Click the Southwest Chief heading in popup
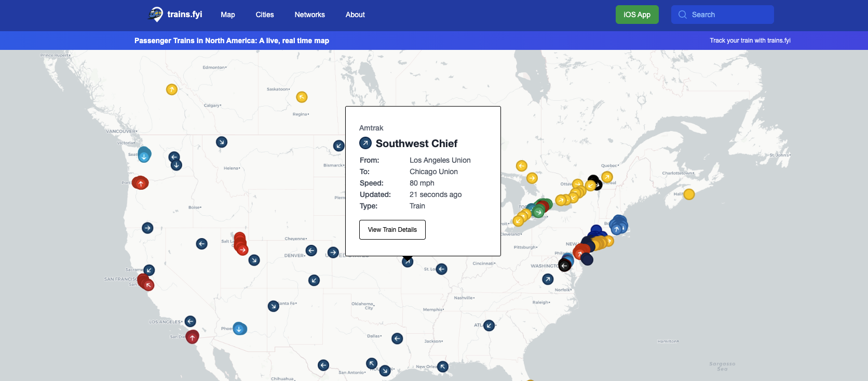Image resolution: width=868 pixels, height=381 pixels. [416, 143]
